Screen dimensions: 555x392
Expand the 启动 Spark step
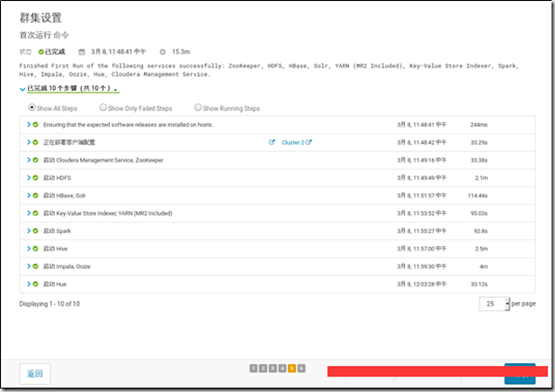point(29,230)
